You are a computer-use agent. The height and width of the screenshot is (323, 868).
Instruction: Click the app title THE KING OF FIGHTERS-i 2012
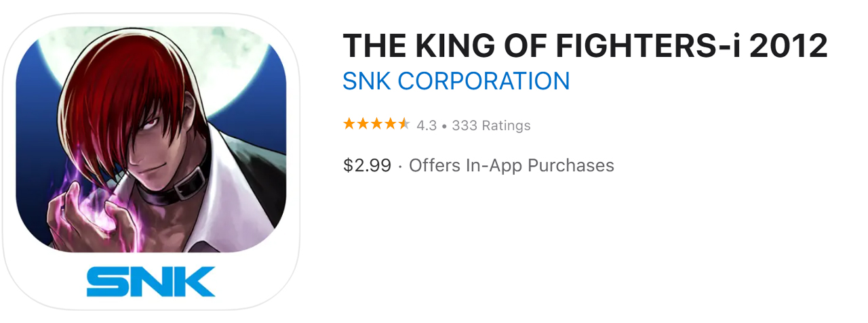point(585,46)
